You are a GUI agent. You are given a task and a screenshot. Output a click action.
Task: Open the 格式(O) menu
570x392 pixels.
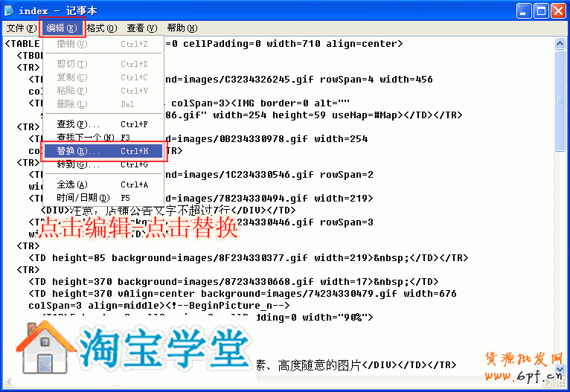pos(101,28)
